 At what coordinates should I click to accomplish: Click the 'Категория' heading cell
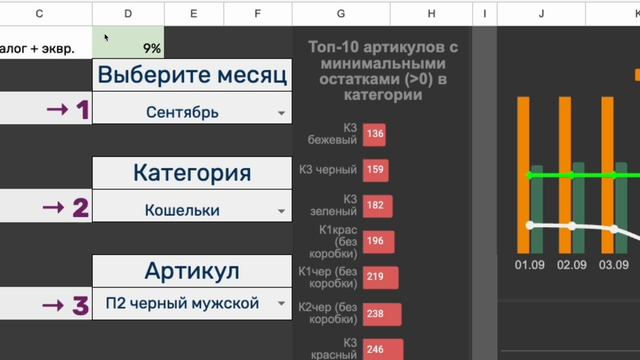[x=192, y=173]
